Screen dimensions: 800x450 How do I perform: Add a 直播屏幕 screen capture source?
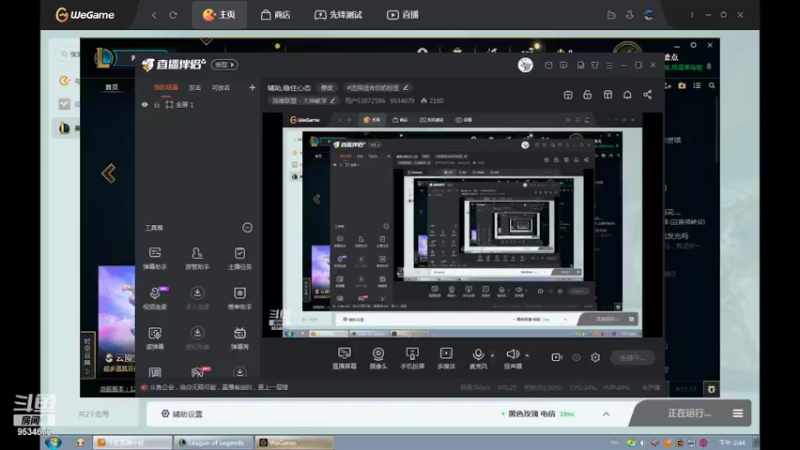[344, 358]
